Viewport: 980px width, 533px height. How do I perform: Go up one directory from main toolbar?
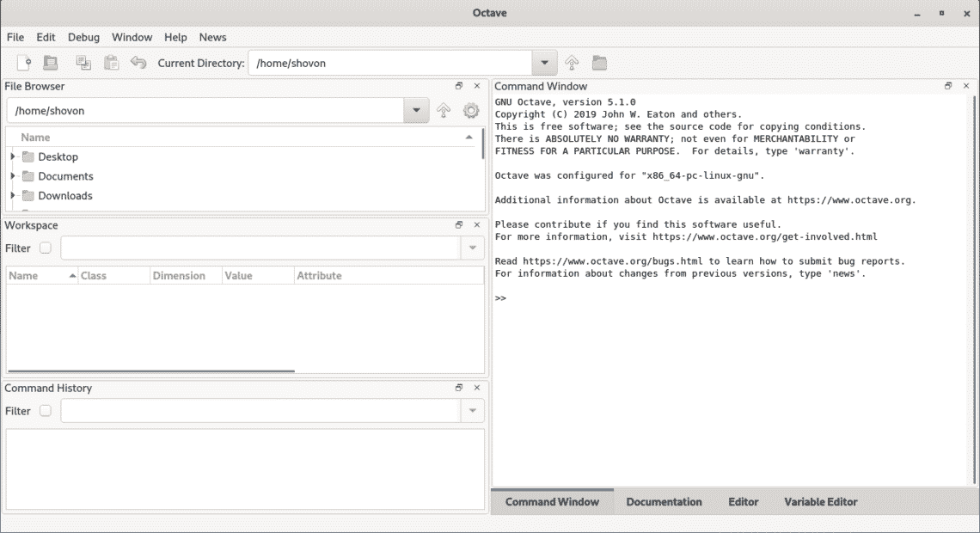572,63
